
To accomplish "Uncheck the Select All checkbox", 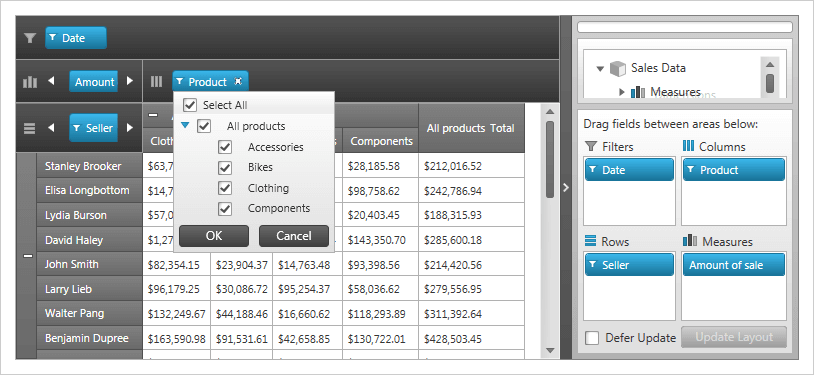I will 190,105.
